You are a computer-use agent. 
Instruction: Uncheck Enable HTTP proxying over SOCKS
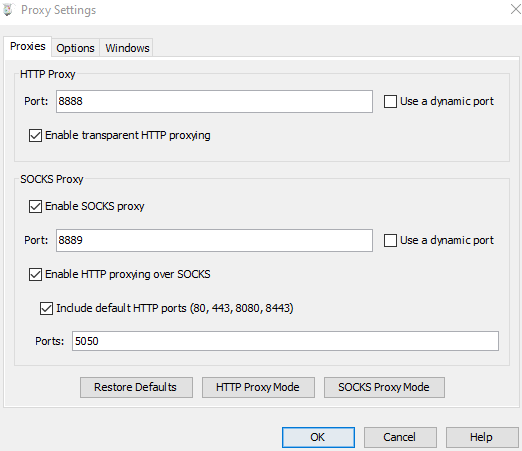[35, 275]
